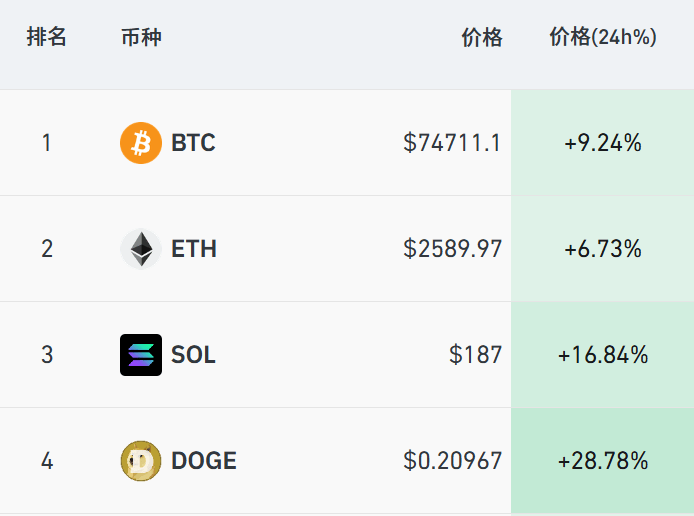Screen dimensions: 694x516
Task: Click BTC price $74711.1
Action: [452, 143]
